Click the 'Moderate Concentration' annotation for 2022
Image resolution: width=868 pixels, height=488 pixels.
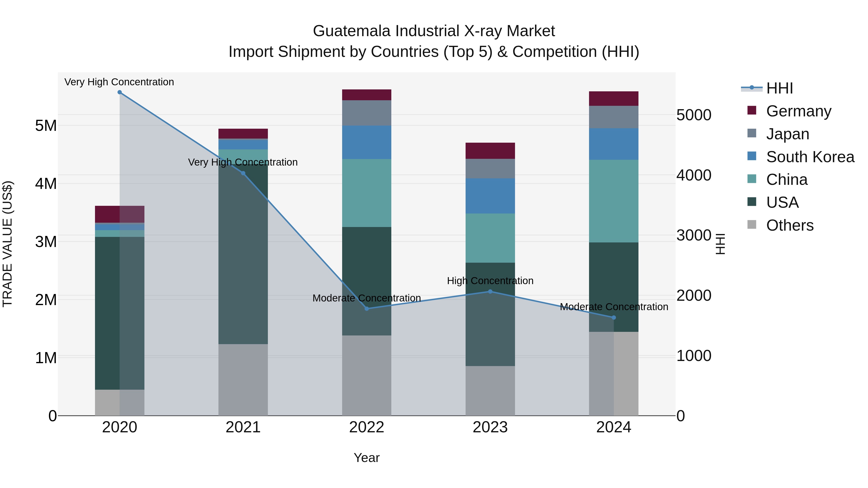point(366,298)
